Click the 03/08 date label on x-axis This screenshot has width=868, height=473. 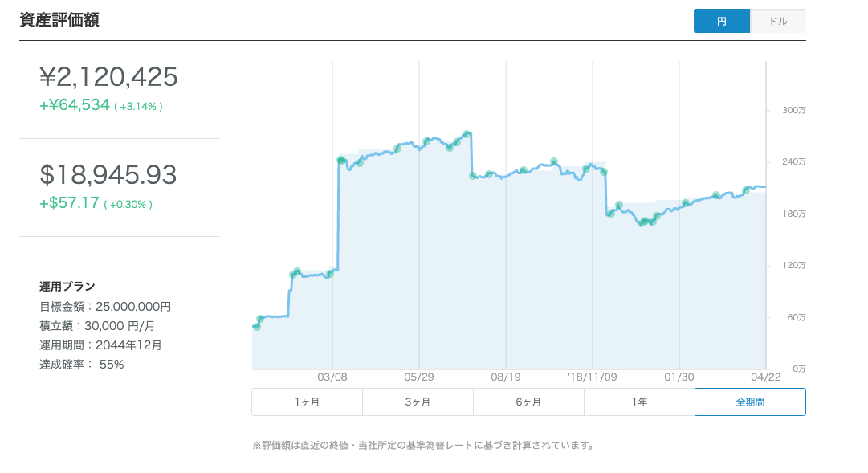pyautogui.click(x=332, y=376)
